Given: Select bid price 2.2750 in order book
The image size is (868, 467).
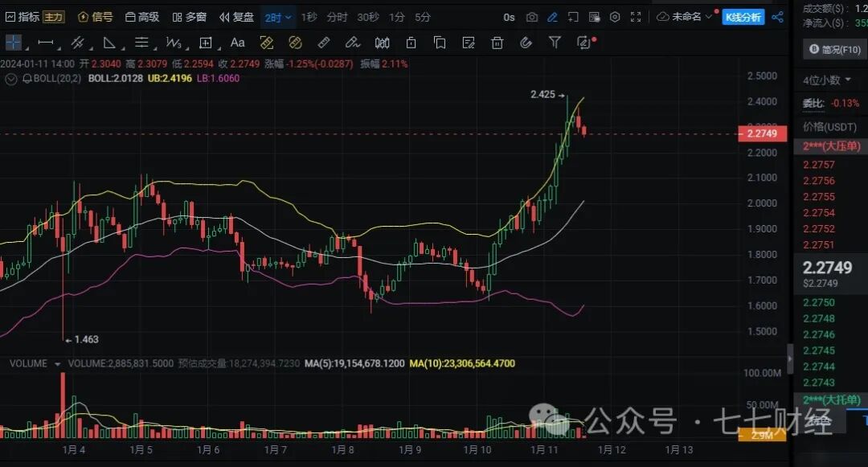Looking at the screenshot, I should pyautogui.click(x=819, y=303).
